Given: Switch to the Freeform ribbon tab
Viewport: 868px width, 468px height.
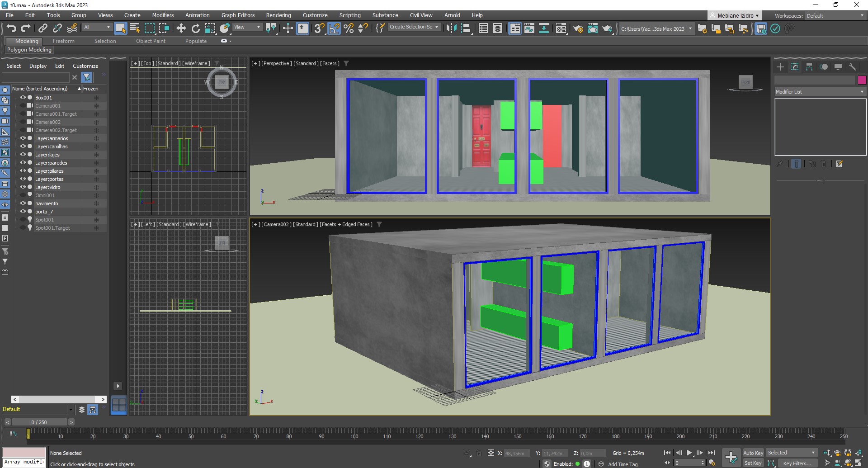Looking at the screenshot, I should click(x=63, y=41).
